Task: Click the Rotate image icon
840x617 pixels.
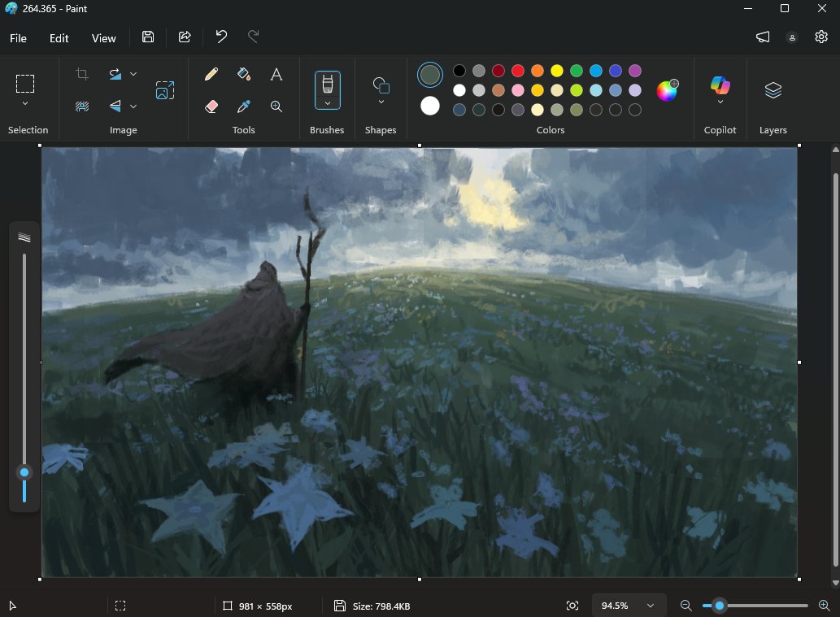Action: tap(115, 74)
